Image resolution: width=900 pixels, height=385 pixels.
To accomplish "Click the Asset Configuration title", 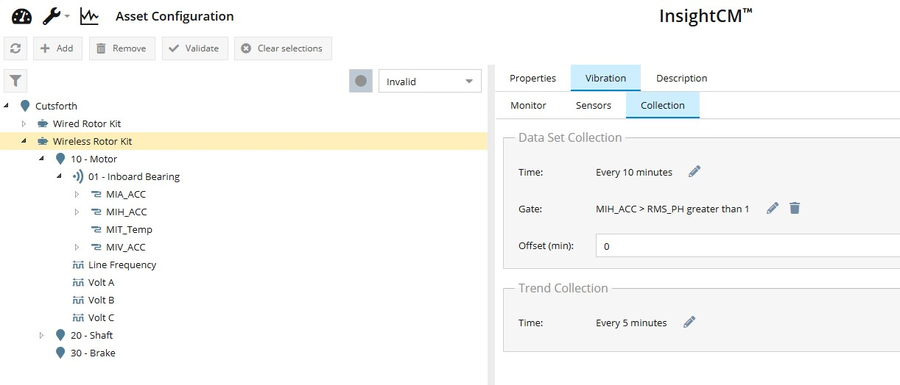I will (x=174, y=16).
